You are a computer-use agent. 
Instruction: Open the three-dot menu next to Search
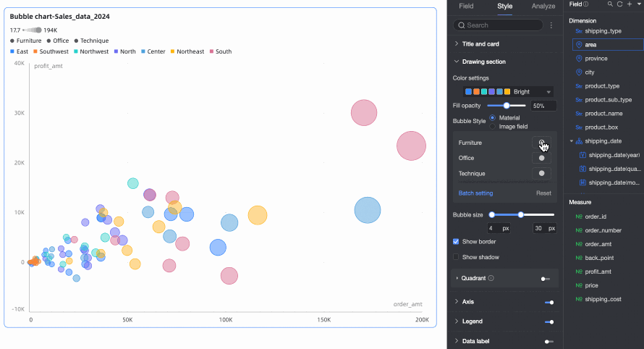pyautogui.click(x=551, y=25)
